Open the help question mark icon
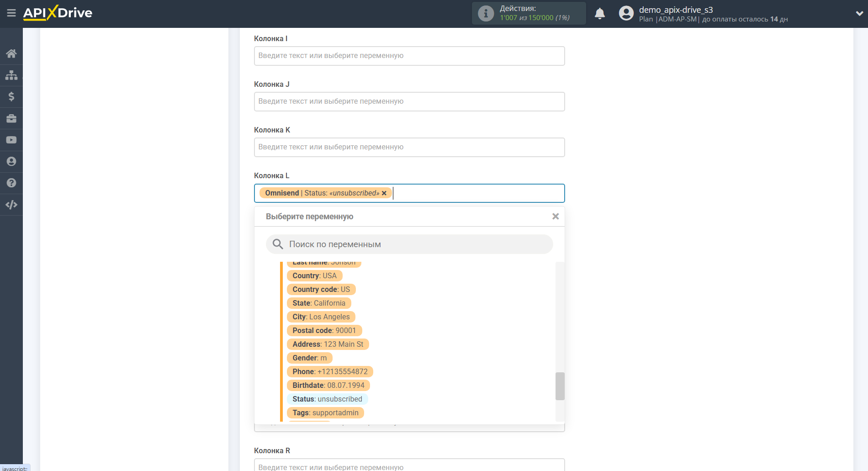 pos(11,183)
